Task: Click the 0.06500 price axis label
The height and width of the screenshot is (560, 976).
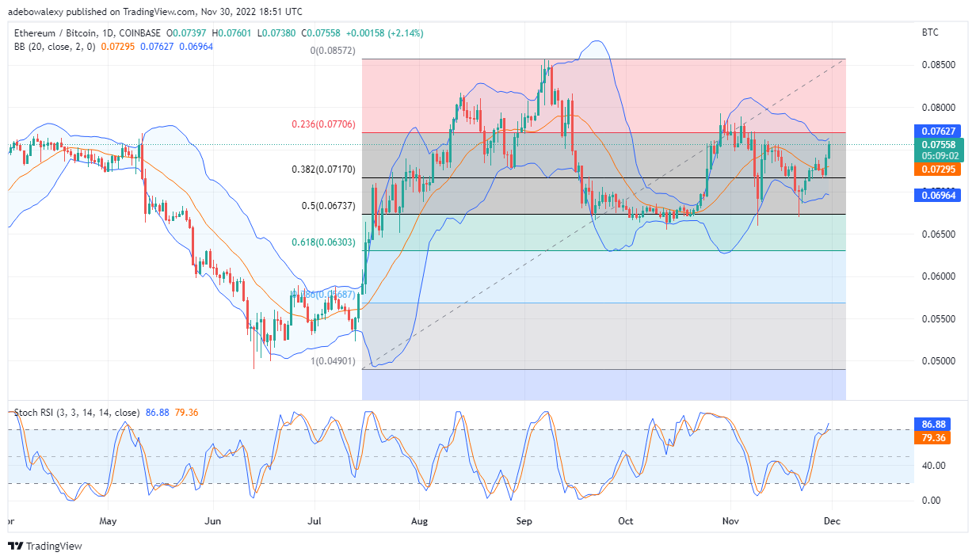Action: (x=938, y=234)
